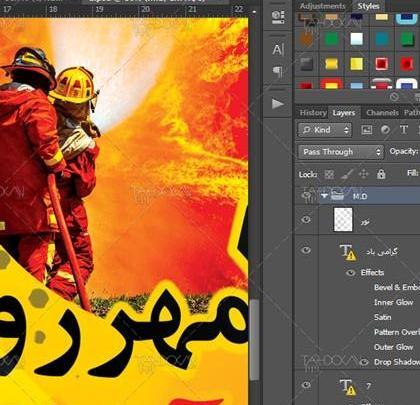Collapse the M.D group triangle

(x=324, y=196)
